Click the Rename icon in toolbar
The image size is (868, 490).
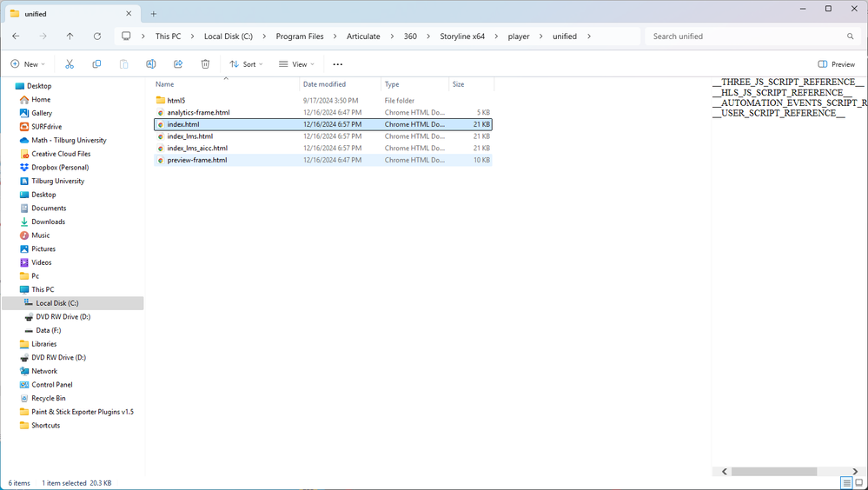pos(151,64)
